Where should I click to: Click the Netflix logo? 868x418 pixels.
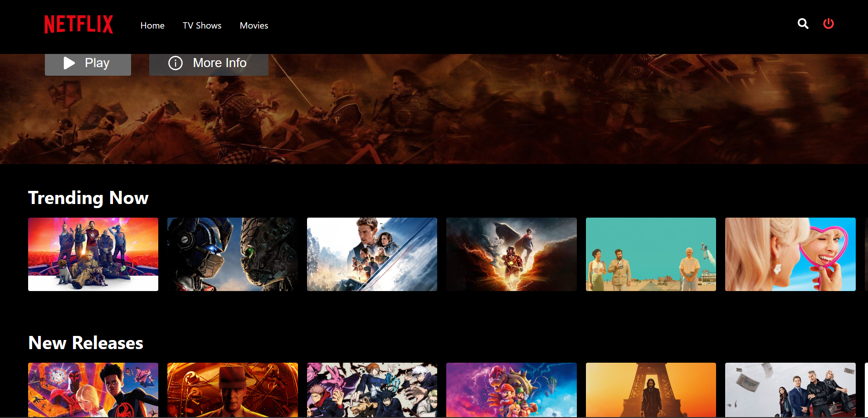(78, 24)
